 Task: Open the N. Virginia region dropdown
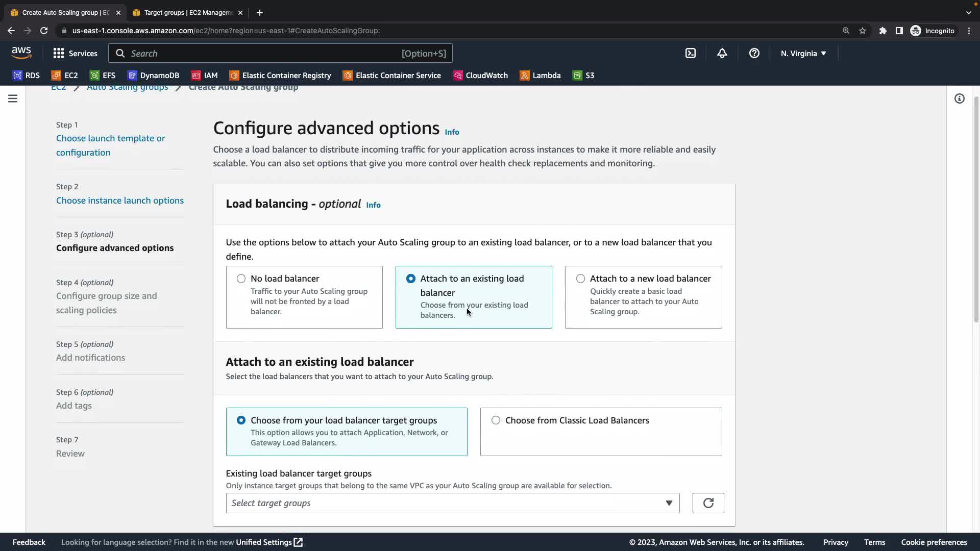[x=803, y=54]
